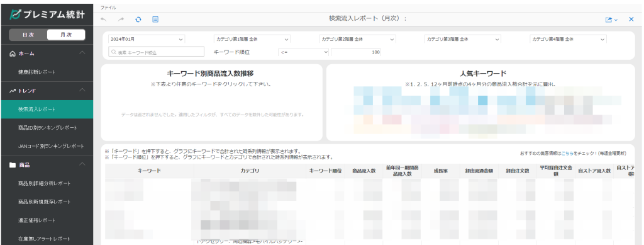Open 商品ID別ランキングレポート

pos(48,128)
